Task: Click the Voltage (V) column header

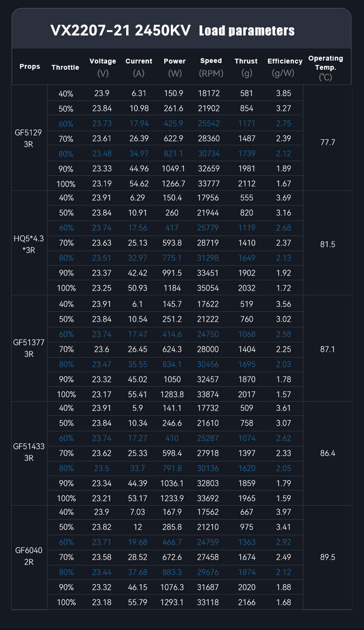Action: [x=103, y=67]
